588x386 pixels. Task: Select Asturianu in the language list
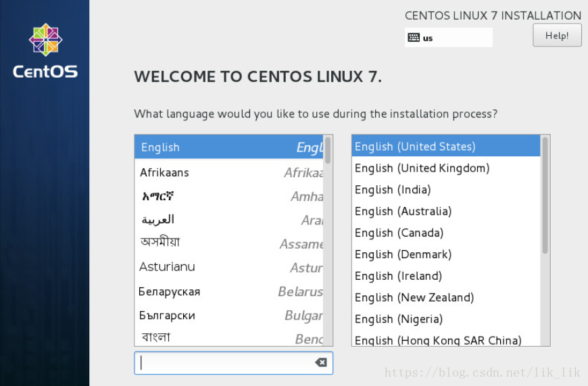228,267
